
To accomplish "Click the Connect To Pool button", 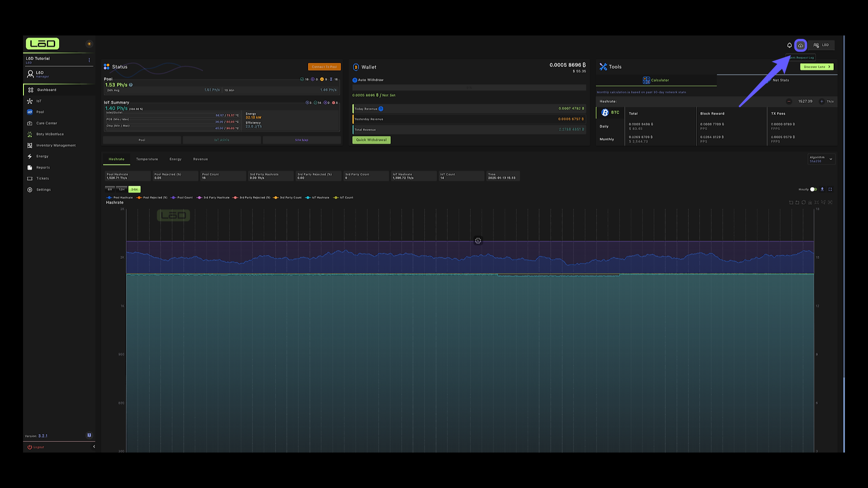I will (x=324, y=67).
